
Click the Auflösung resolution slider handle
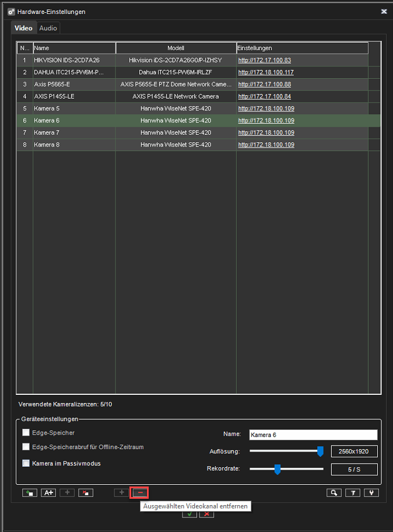[320, 451]
